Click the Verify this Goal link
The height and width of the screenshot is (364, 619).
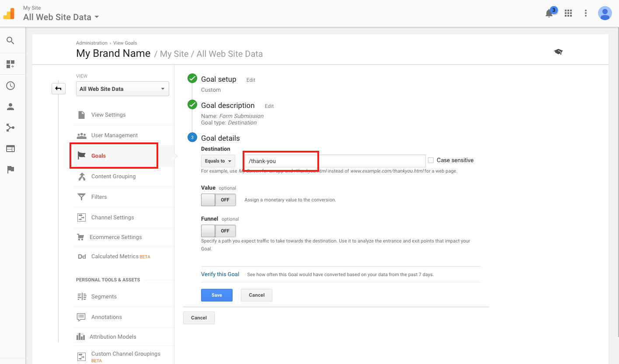(x=220, y=274)
